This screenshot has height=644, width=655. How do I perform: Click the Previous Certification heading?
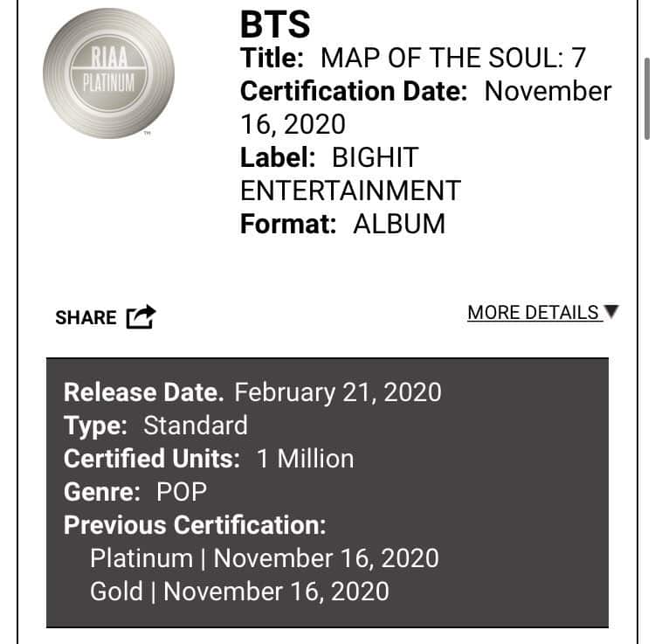click(195, 525)
